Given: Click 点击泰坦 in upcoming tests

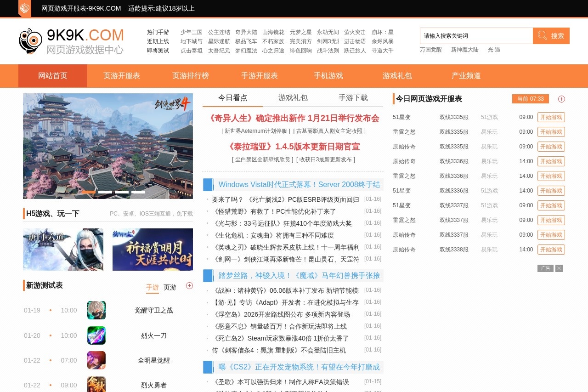Looking at the screenshot, I should [192, 51].
